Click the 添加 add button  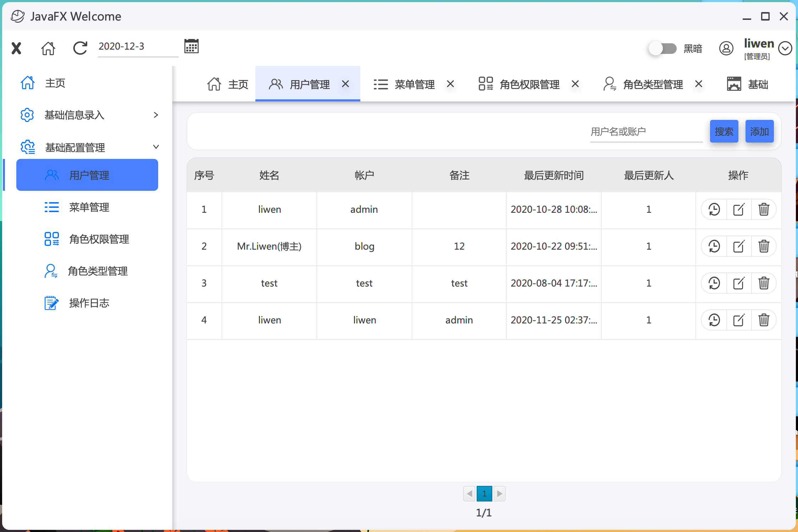pyautogui.click(x=759, y=132)
